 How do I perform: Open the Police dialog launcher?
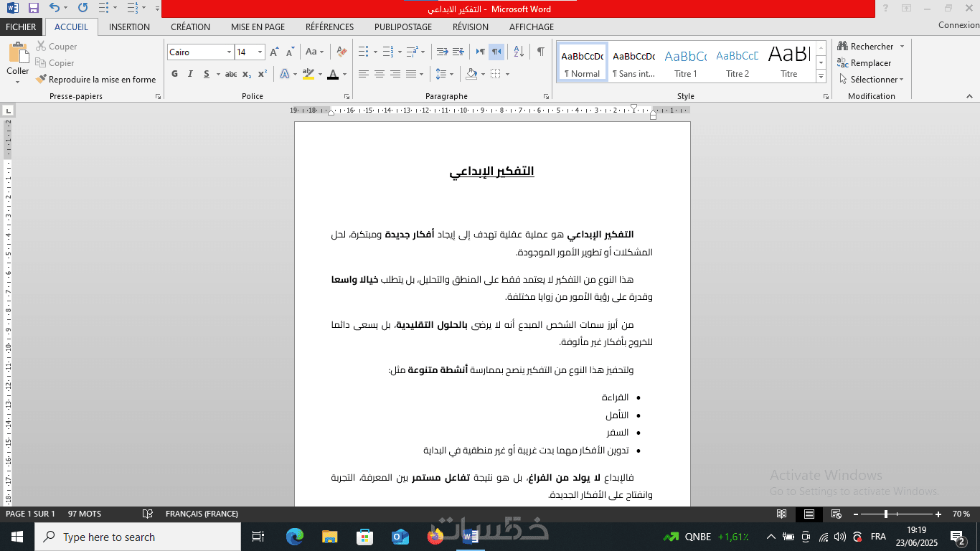pos(347,96)
